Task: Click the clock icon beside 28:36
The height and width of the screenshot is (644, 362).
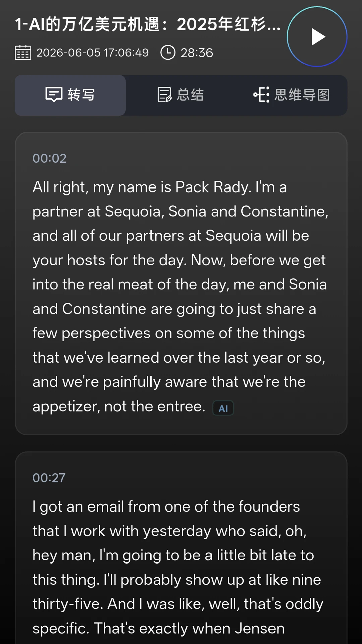Action: tap(168, 53)
